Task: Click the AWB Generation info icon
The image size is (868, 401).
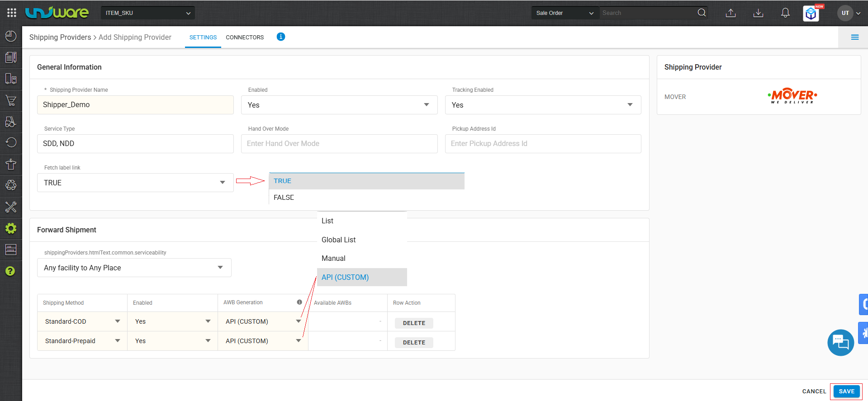Action: click(x=299, y=302)
